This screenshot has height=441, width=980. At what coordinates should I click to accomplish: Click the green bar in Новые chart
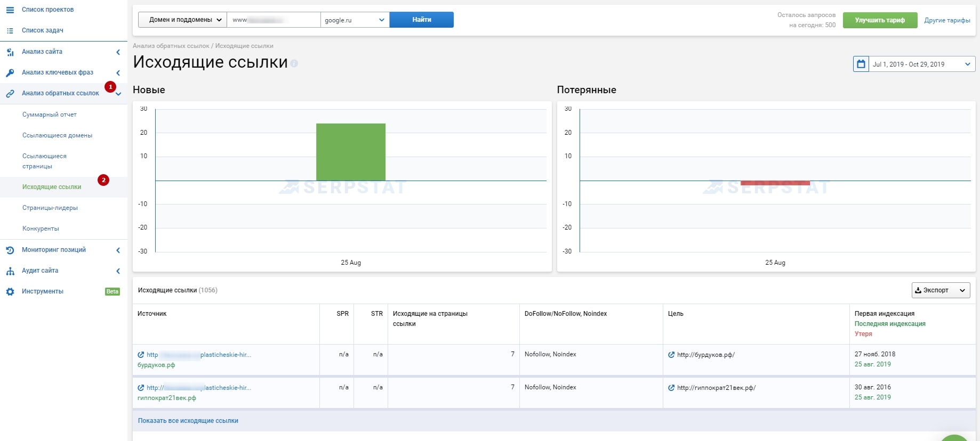point(351,152)
